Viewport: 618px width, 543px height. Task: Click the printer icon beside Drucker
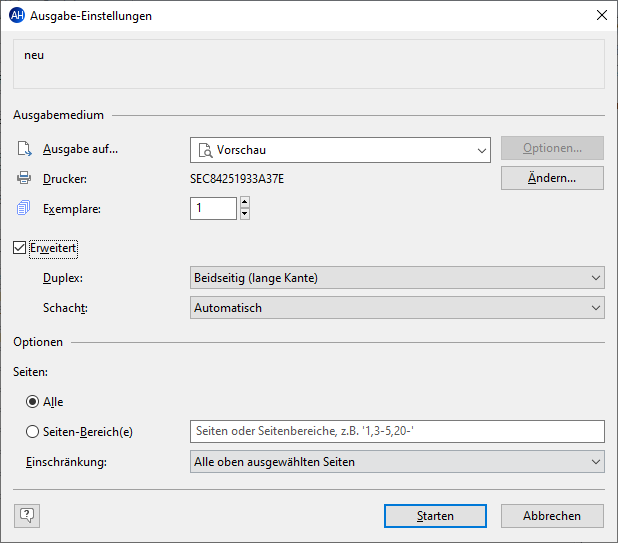(x=24, y=179)
